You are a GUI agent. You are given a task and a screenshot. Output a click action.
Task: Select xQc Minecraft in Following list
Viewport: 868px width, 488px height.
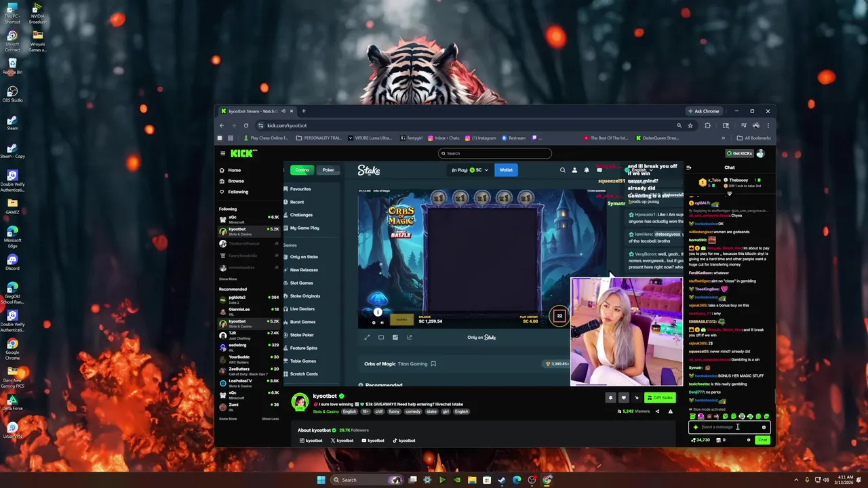(249, 218)
